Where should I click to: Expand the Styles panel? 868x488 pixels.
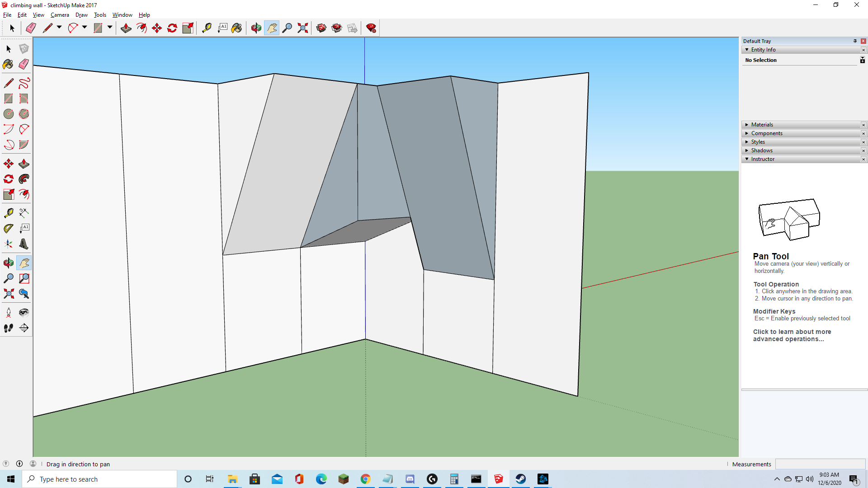tap(746, 141)
